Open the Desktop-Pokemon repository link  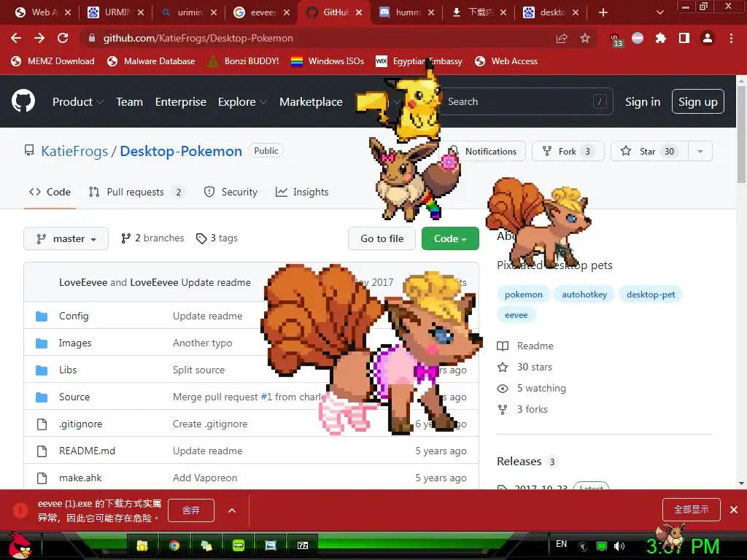tap(181, 151)
